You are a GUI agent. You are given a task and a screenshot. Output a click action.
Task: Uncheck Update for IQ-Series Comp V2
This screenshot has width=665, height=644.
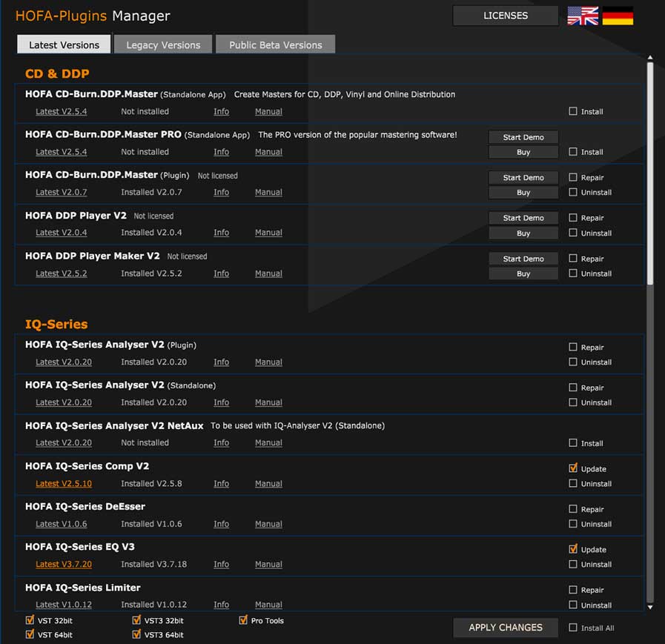click(573, 468)
